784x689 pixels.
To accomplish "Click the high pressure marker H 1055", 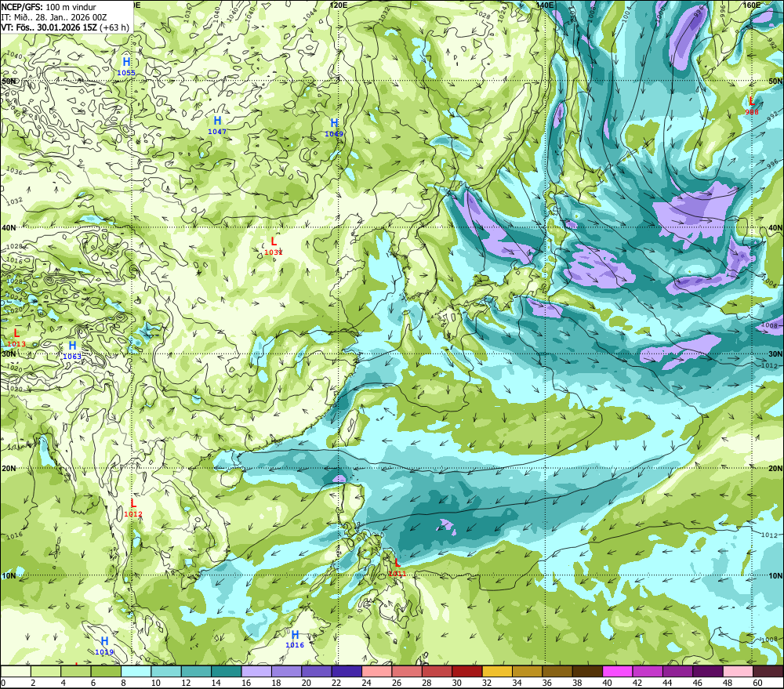I will (126, 67).
